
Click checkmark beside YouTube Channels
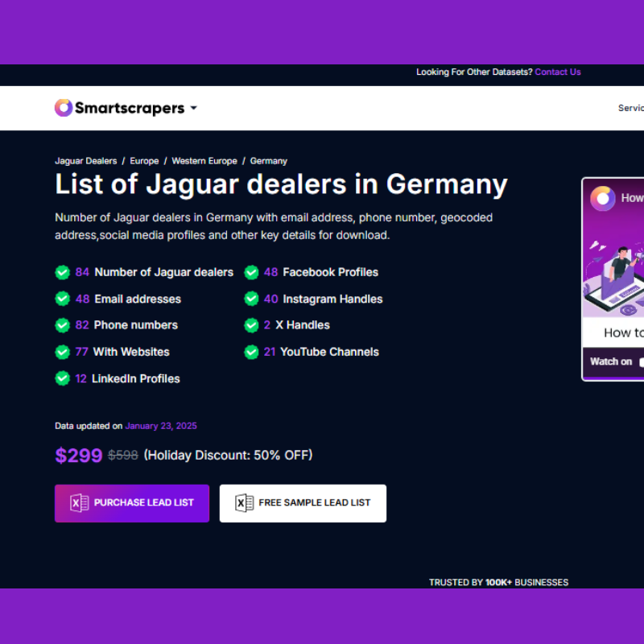point(251,352)
